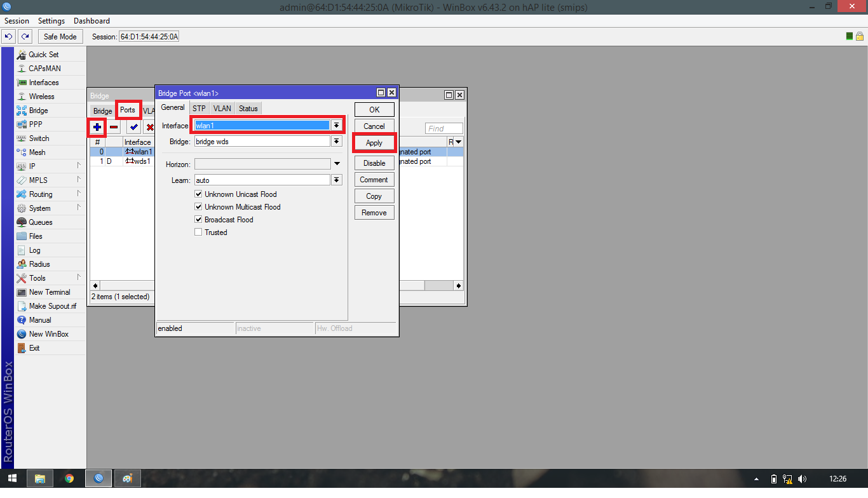Open the Windows Start menu

pos(13,478)
